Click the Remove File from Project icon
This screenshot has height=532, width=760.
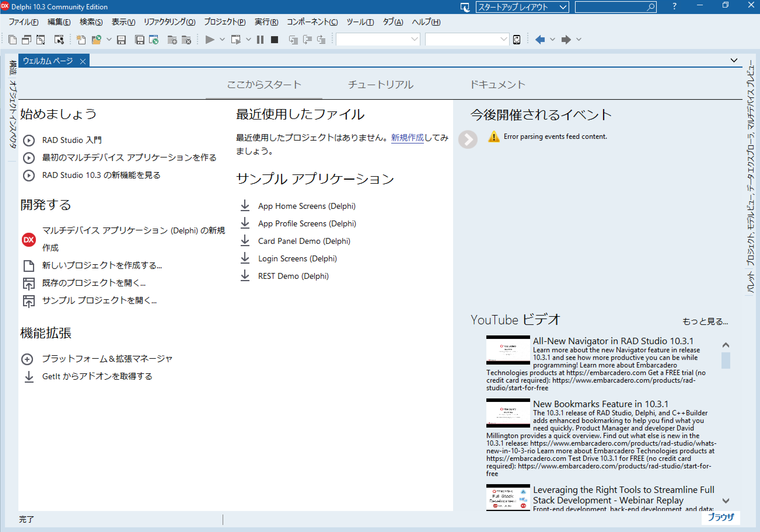coord(186,40)
